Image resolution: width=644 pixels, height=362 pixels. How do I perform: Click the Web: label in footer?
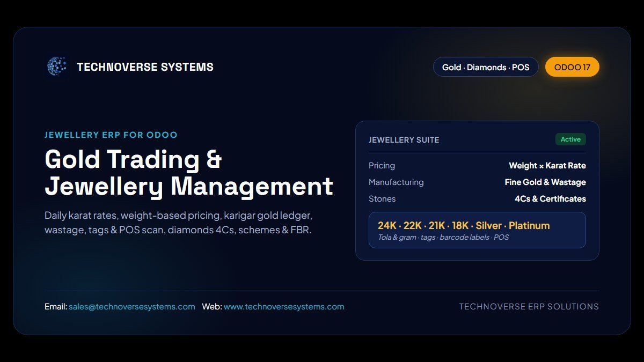tap(211, 307)
